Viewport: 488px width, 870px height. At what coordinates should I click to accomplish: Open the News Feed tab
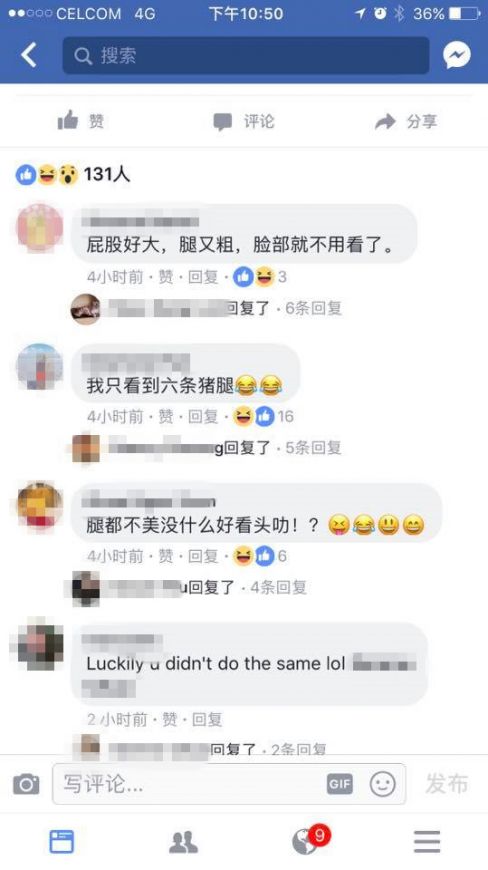pos(62,841)
